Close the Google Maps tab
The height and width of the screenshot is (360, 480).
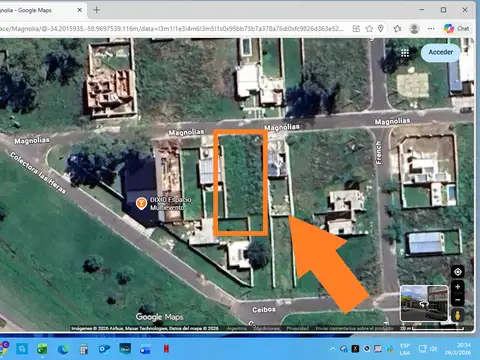click(x=80, y=10)
